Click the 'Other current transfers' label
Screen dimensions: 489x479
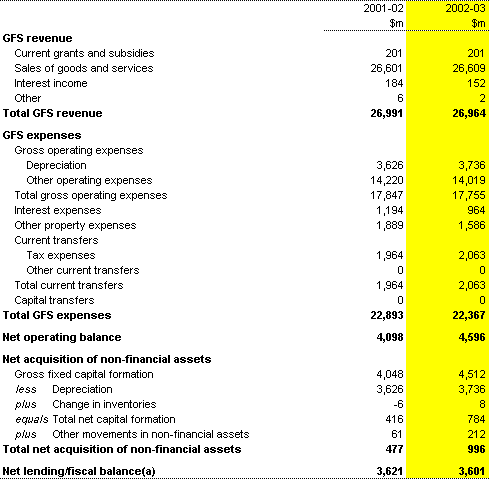pyautogui.click(x=83, y=270)
